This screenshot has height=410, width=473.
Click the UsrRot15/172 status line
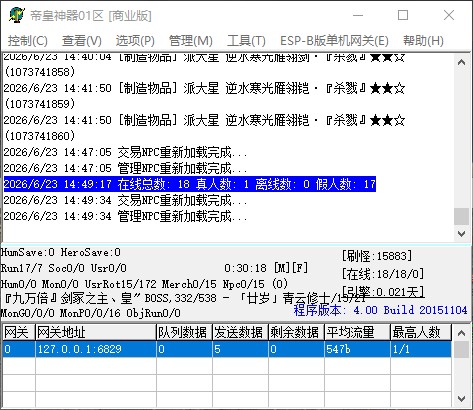pyautogui.click(x=144, y=284)
